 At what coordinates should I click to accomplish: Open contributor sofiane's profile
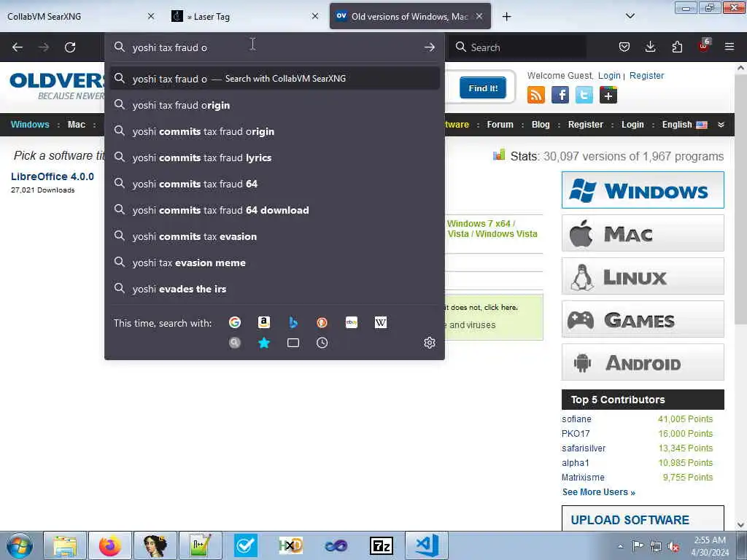point(576,419)
